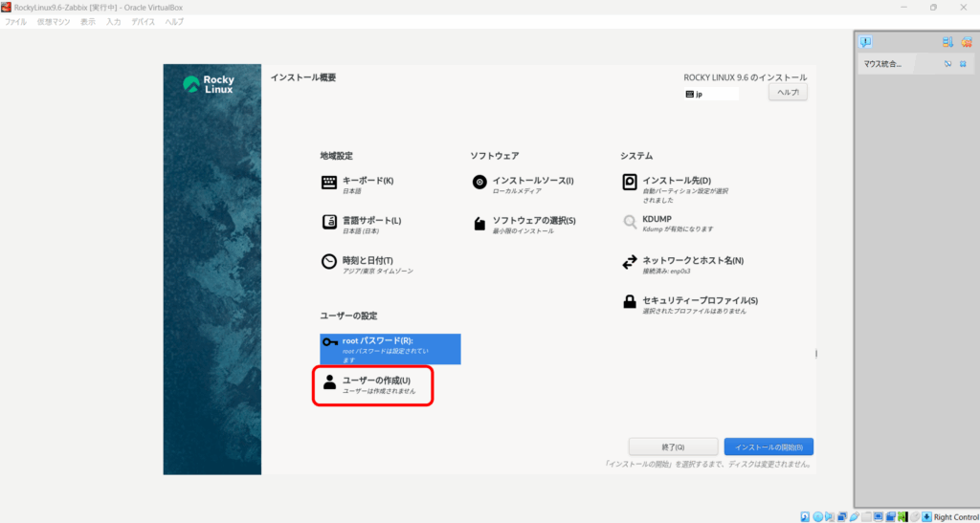Image resolution: width=980 pixels, height=523 pixels.
Task: Open the キーボード(K) keyboard settings
Action: (357, 185)
